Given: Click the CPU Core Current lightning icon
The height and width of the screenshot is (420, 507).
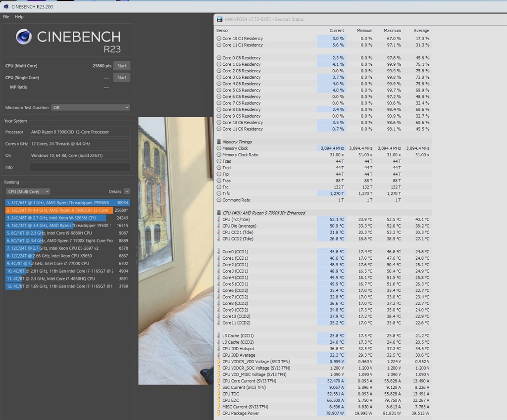Looking at the screenshot, I should coord(219,381).
